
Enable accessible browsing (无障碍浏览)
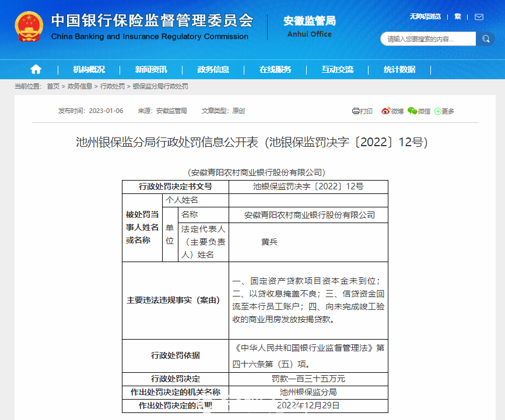(425, 17)
